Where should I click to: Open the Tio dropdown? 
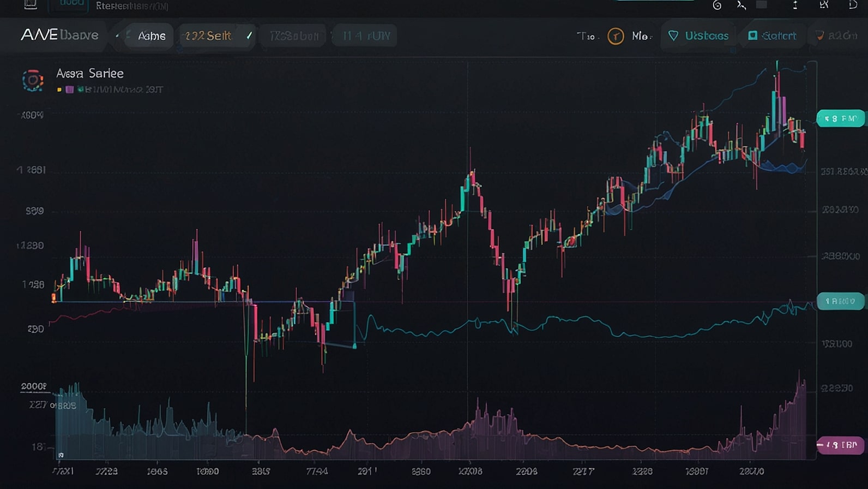point(588,36)
